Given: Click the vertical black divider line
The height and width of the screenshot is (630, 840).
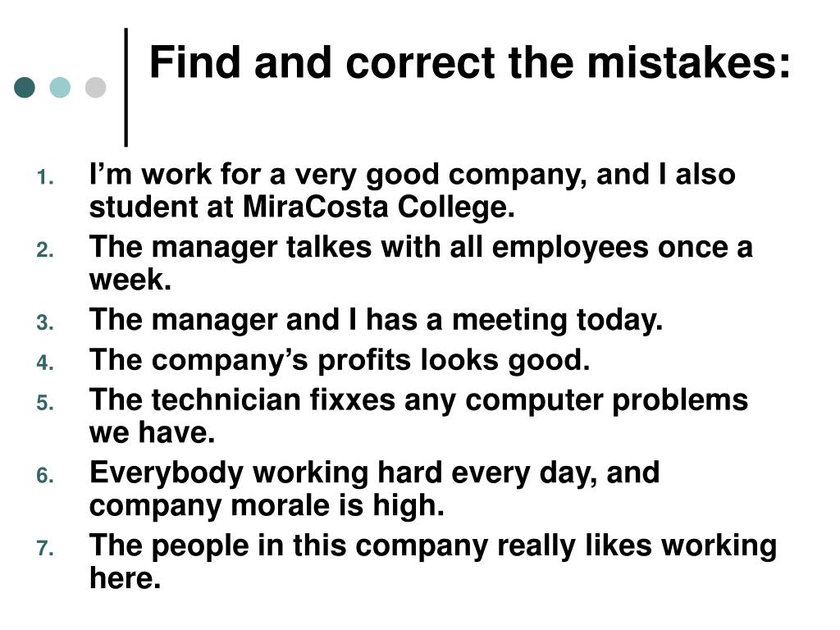Looking at the screenshot, I should (x=126, y=87).
